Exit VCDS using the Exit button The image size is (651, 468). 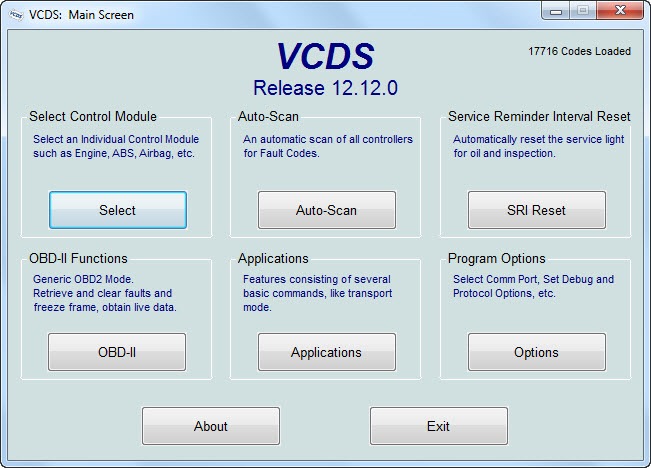coord(439,426)
